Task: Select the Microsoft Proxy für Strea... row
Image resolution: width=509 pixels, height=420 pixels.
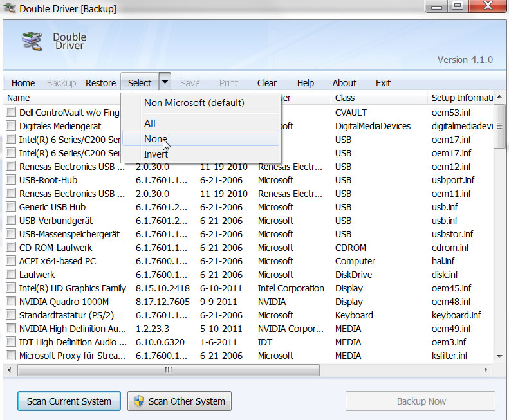Action: coord(72,356)
